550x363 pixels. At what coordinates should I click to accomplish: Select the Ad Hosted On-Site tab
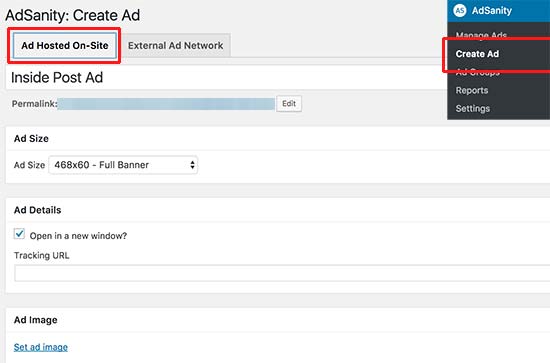coord(65,46)
